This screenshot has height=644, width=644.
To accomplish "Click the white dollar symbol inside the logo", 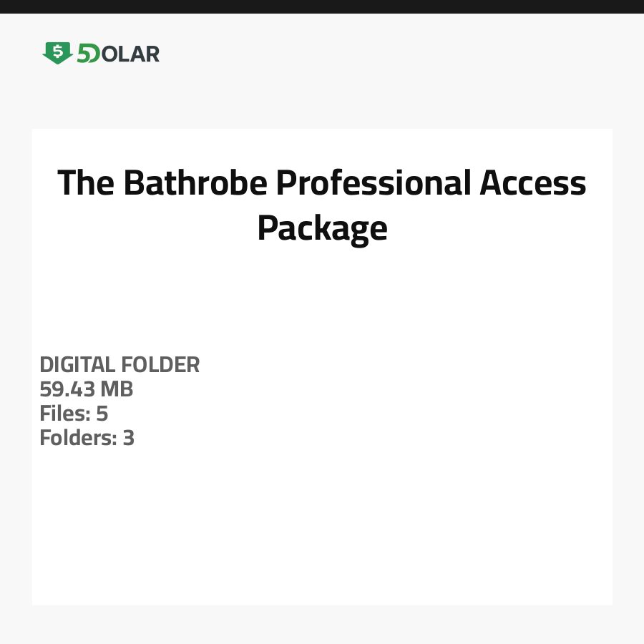I will click(x=57, y=52).
